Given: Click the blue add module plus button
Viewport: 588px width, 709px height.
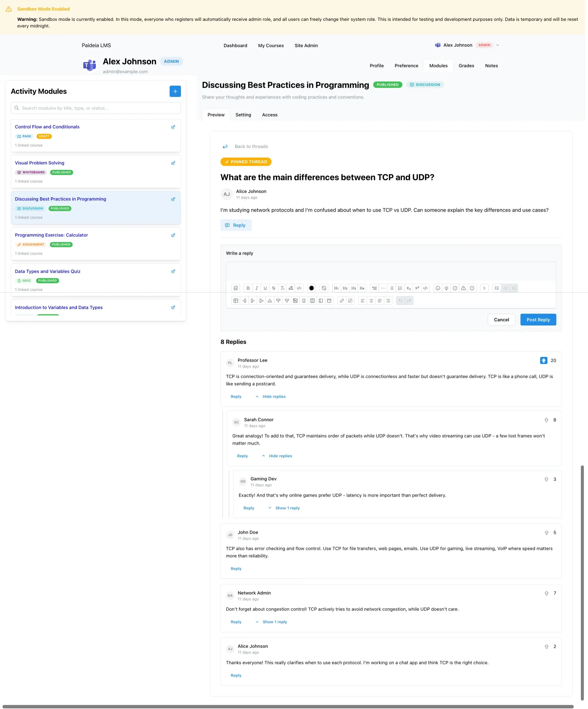Looking at the screenshot, I should point(175,91).
